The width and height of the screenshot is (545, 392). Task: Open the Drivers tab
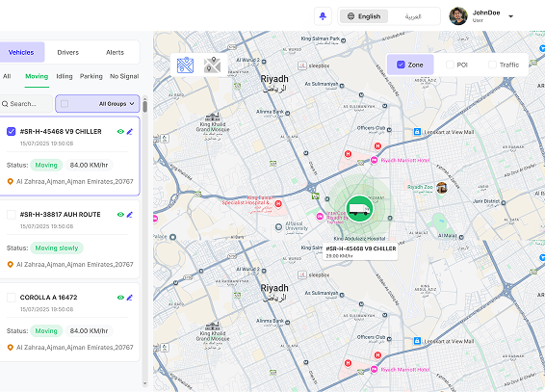pos(68,52)
